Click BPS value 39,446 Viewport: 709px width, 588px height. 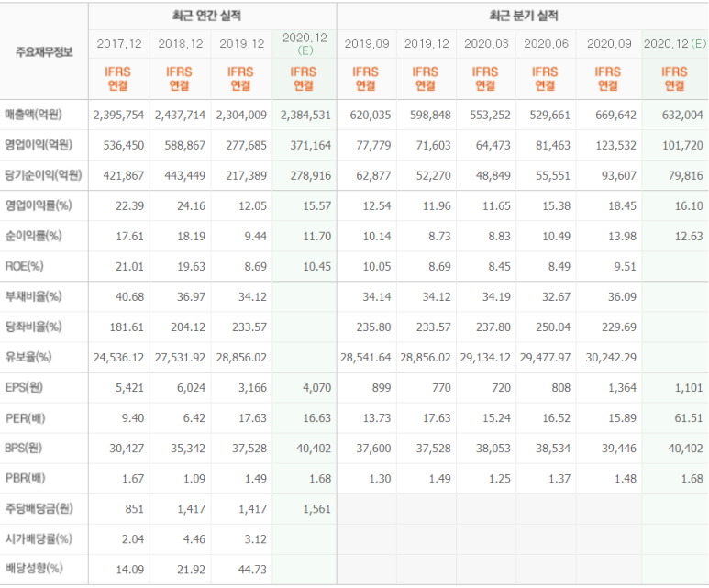pyautogui.click(x=619, y=449)
